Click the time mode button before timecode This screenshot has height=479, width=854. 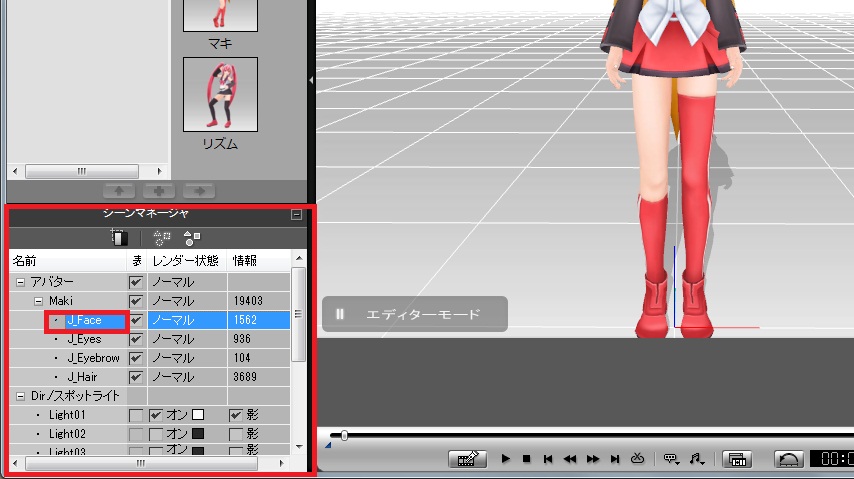pyautogui.click(x=789, y=459)
